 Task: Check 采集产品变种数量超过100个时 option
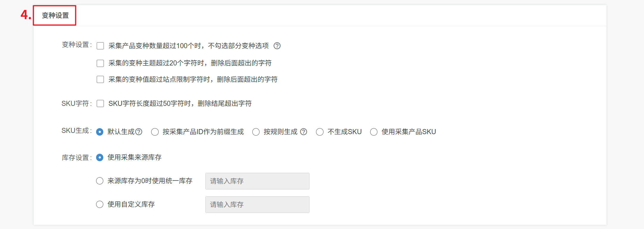100,46
